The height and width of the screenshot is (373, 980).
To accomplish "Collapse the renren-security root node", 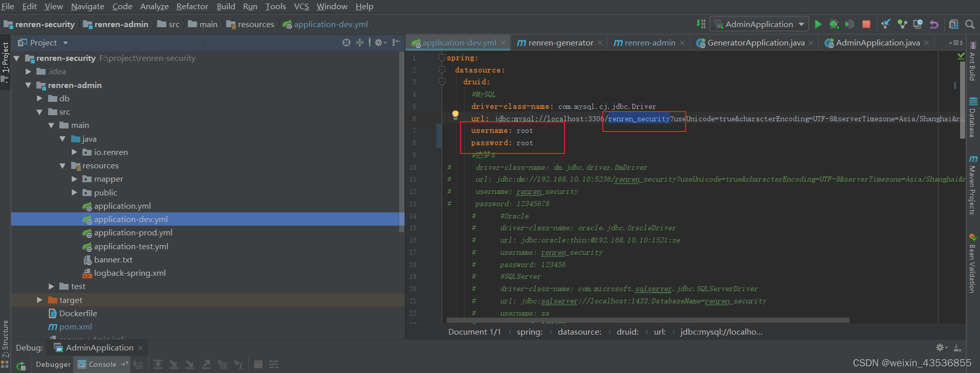I will pyautogui.click(x=17, y=58).
